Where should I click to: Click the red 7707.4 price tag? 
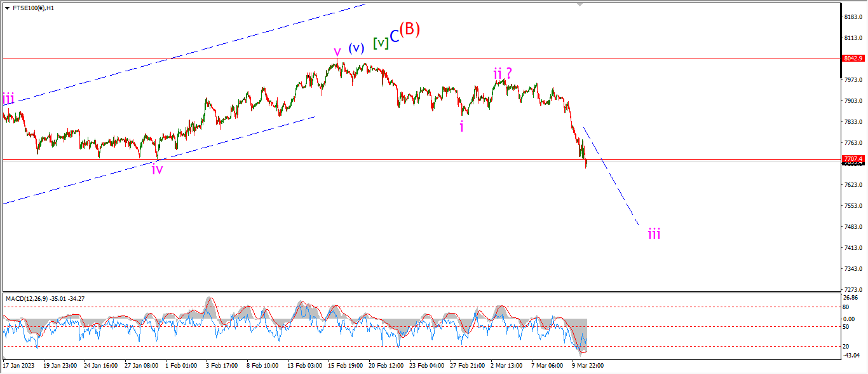click(x=853, y=159)
